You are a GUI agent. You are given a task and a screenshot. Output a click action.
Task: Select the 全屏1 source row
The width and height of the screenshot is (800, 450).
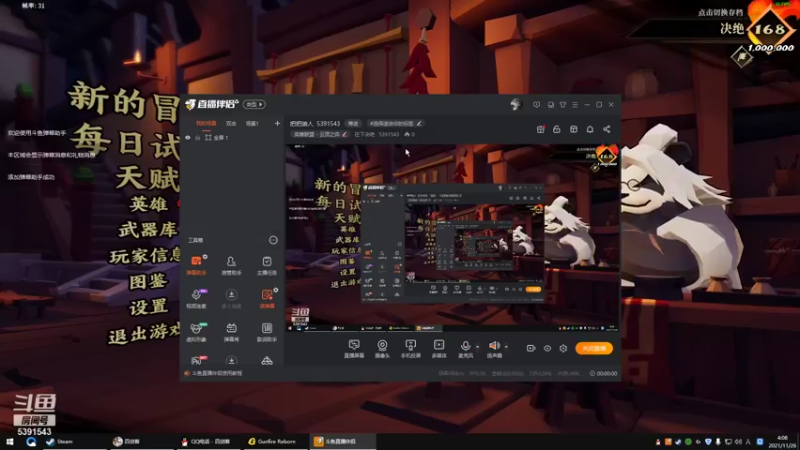click(232, 138)
